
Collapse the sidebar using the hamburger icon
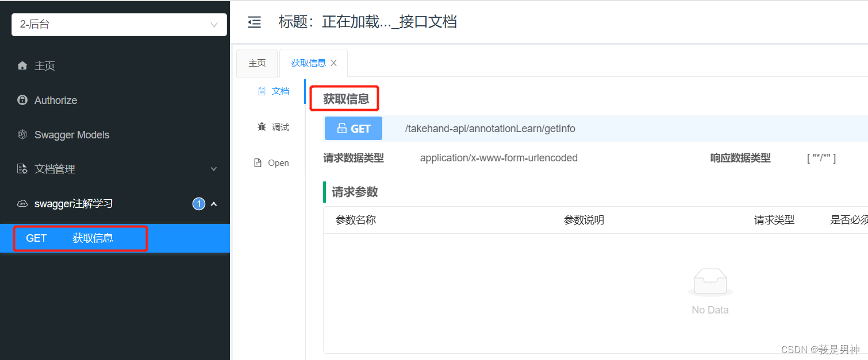tap(254, 22)
